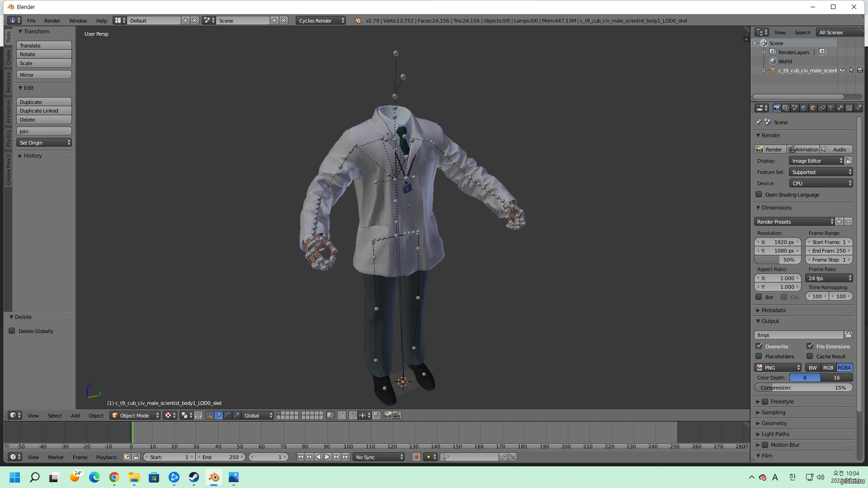Switch to the Physics tool shelf tab

8,138
